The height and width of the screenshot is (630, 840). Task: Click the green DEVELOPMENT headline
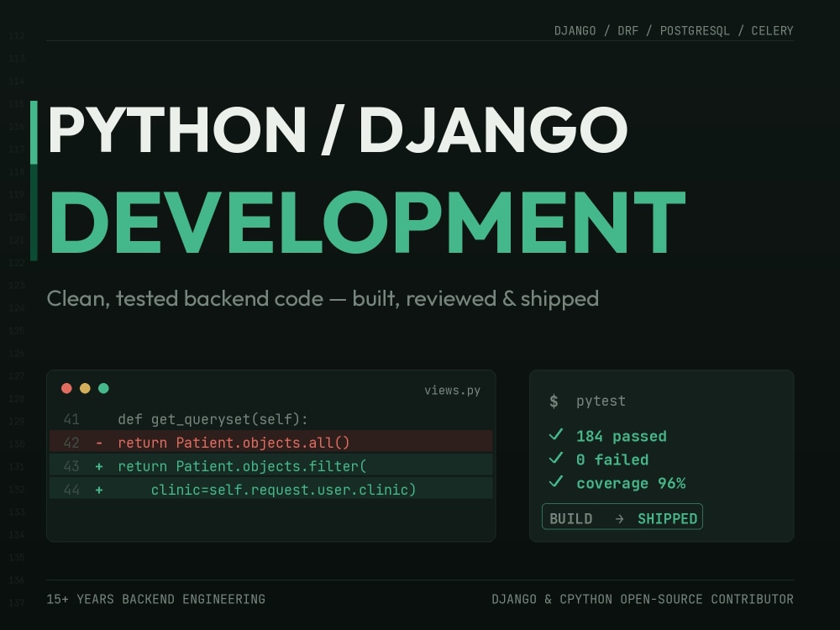point(368,222)
